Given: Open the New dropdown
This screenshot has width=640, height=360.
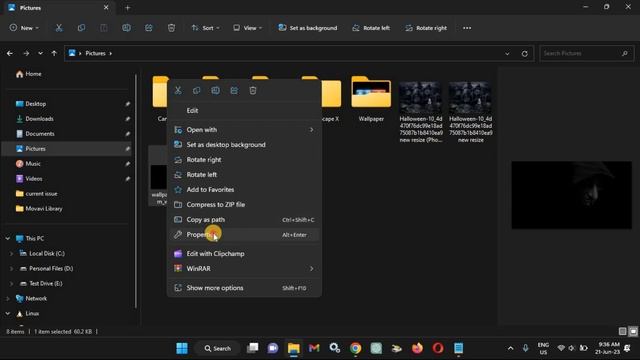Looking at the screenshot, I should tap(24, 28).
